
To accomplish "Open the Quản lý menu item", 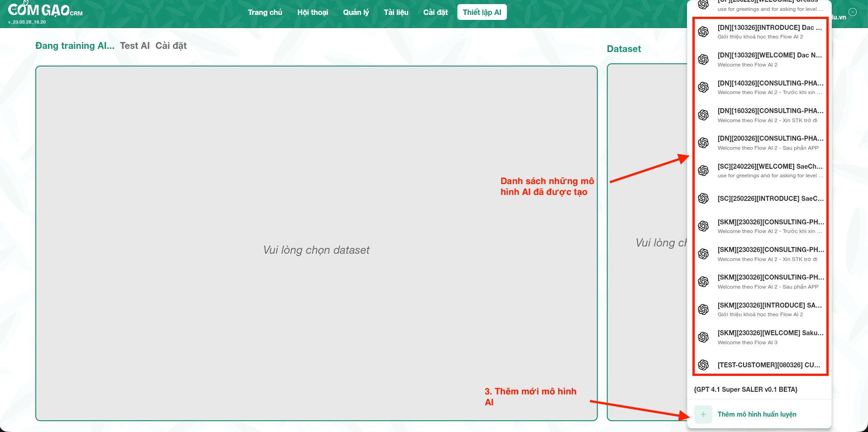I will point(356,12).
